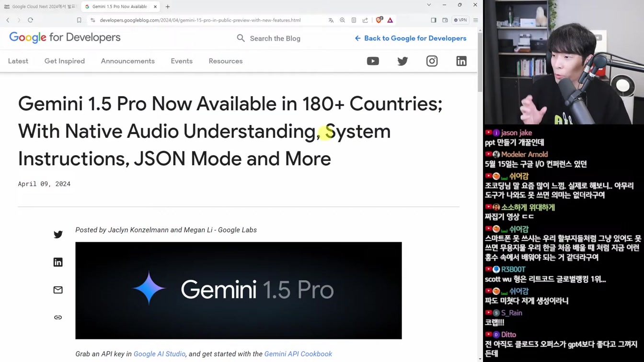The image size is (644, 362).
Task: Switch to Google Cloud Next 2024 tab
Action: click(40, 7)
